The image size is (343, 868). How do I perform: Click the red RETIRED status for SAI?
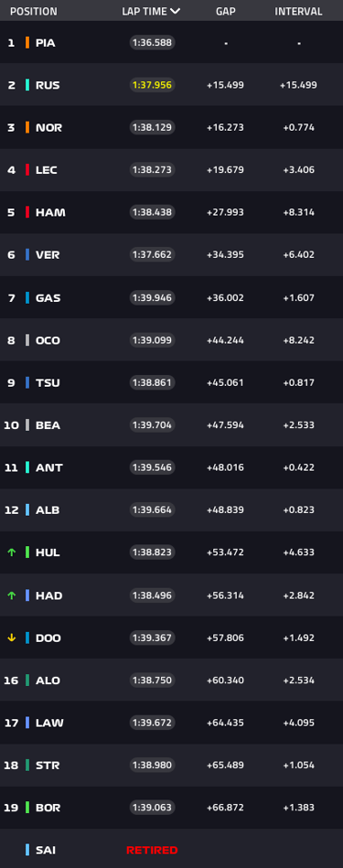[x=152, y=850]
